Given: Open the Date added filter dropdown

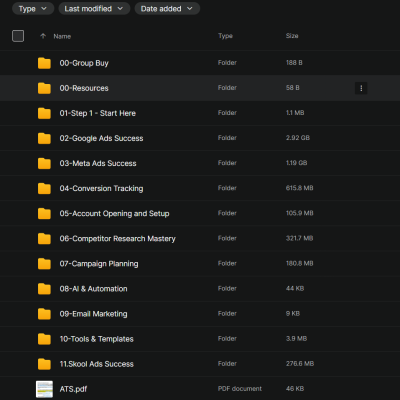Looking at the screenshot, I should pos(167,9).
